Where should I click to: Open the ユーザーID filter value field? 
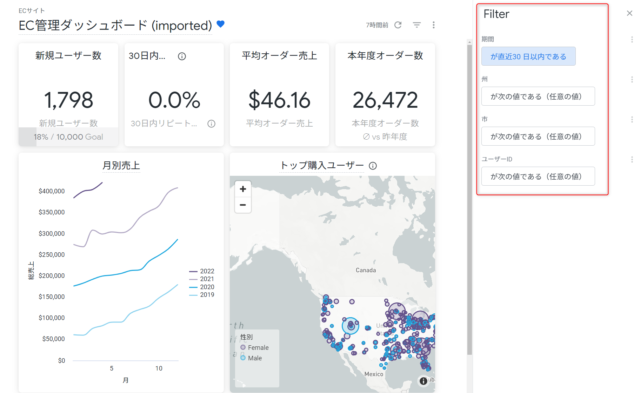click(538, 176)
